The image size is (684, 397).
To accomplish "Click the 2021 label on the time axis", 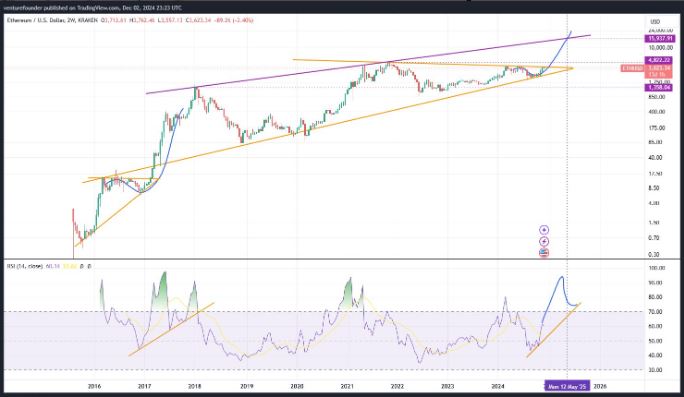I will point(347,386).
